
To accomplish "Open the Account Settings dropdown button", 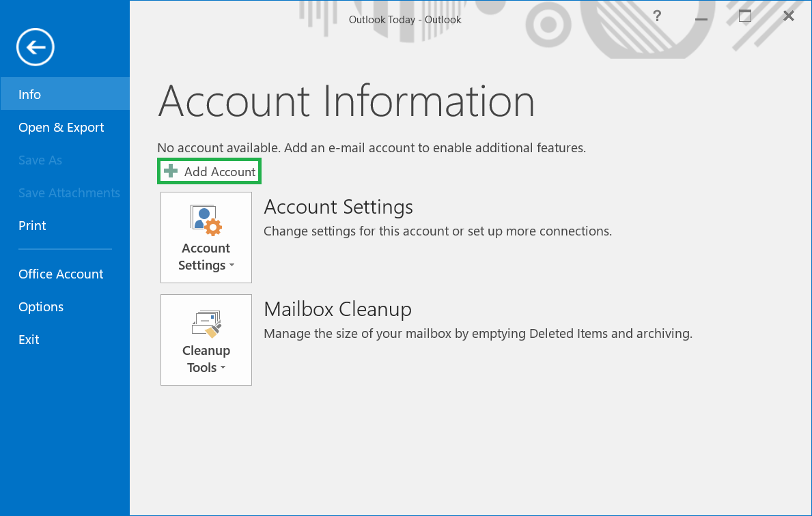I will point(206,238).
